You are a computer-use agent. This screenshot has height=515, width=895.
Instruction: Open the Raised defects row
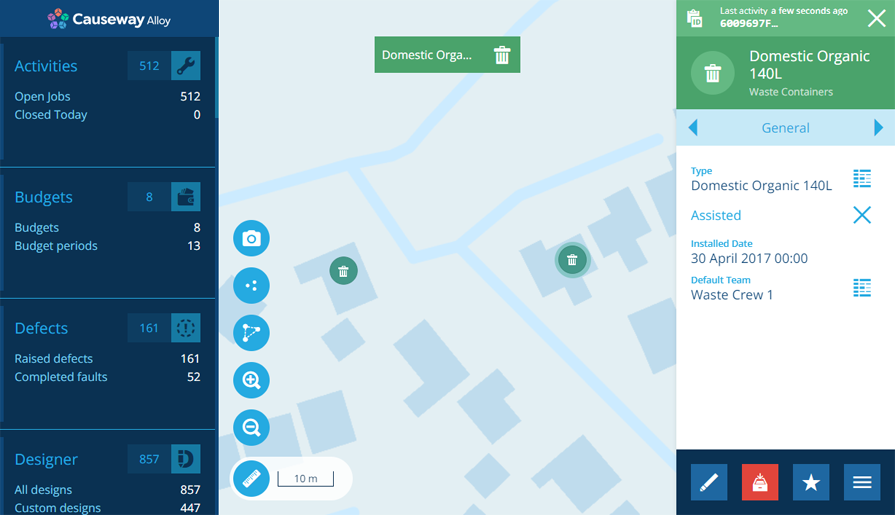click(x=107, y=359)
